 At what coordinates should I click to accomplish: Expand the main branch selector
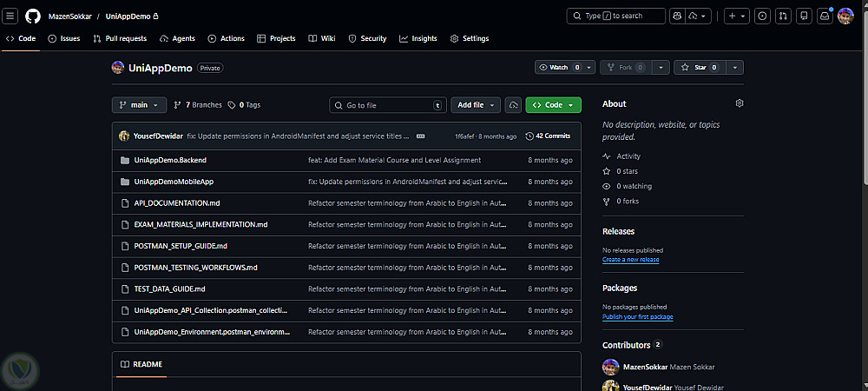pos(139,104)
